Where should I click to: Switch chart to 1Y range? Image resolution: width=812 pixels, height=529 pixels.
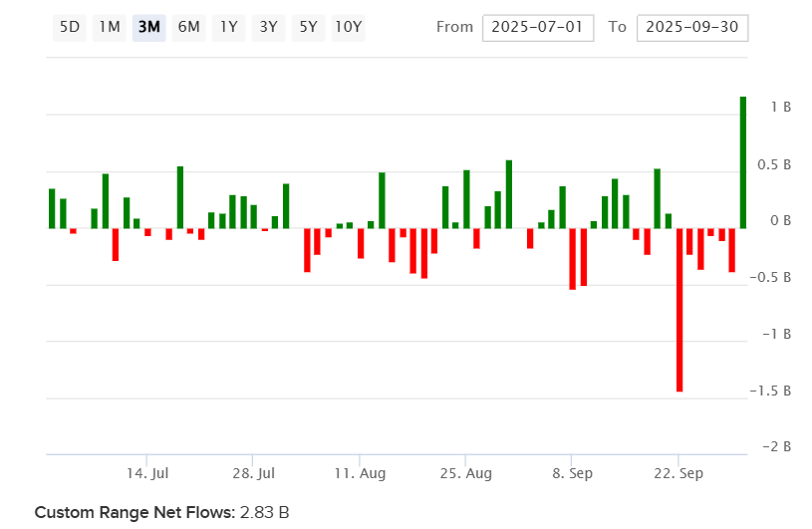[229, 27]
